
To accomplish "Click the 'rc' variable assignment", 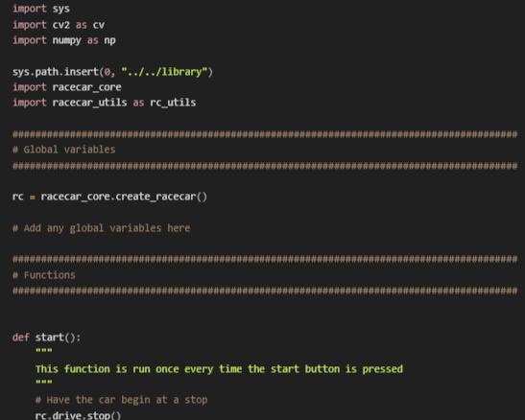I will [x=17, y=197].
